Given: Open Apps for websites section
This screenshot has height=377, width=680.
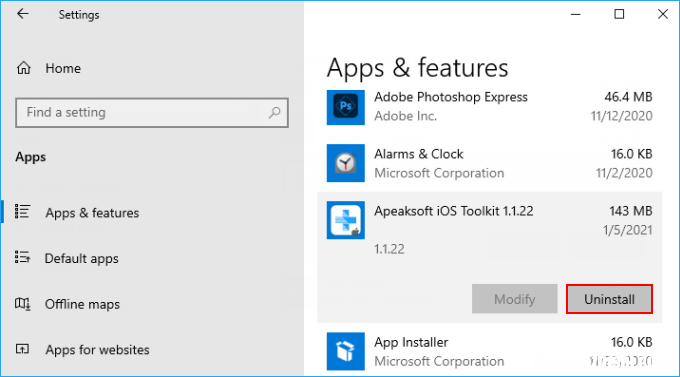Looking at the screenshot, I should 98,350.
